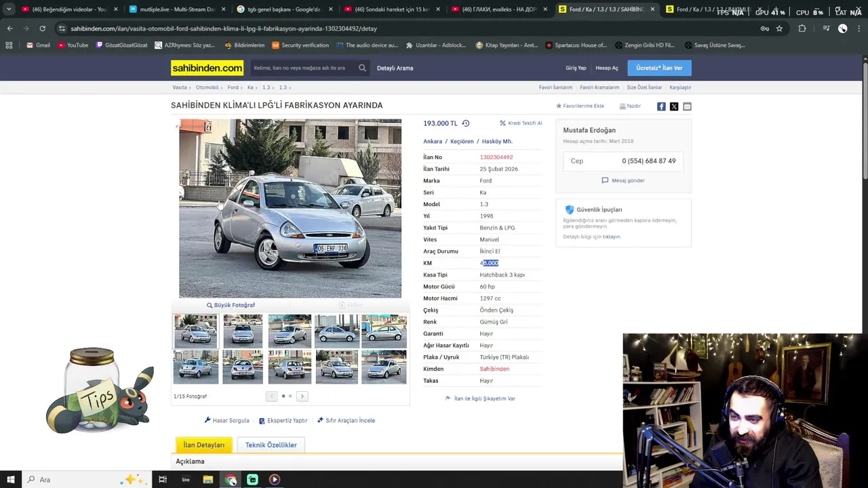This screenshot has height=488, width=868.
Task: Bookmark this page with the star icon
Action: [779, 28]
